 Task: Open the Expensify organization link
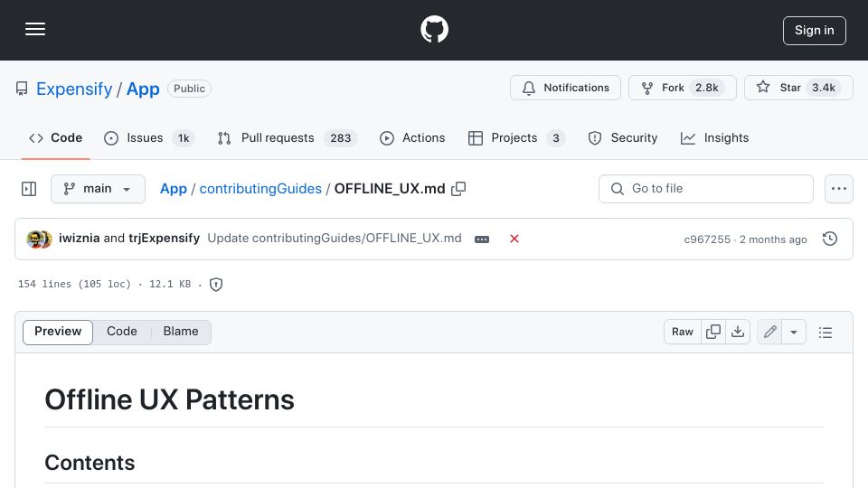74,89
